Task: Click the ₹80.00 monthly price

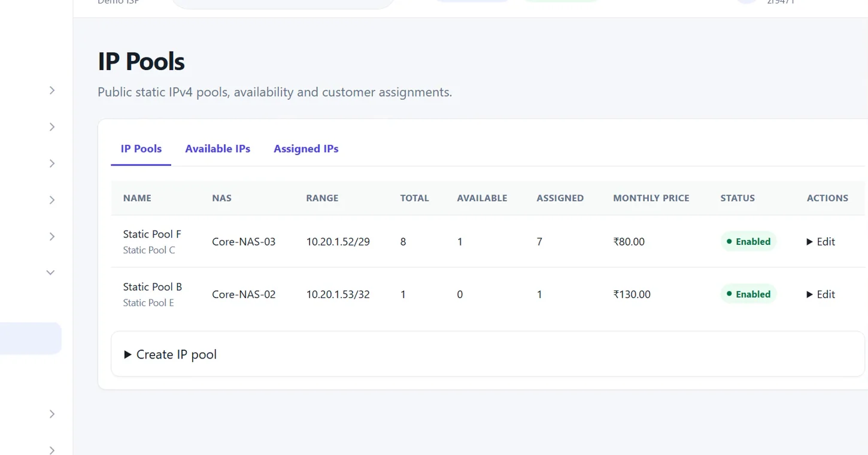Action: pos(629,242)
